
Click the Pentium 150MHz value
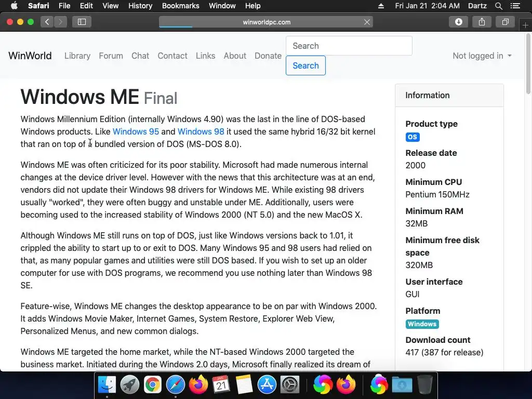pyautogui.click(x=437, y=194)
